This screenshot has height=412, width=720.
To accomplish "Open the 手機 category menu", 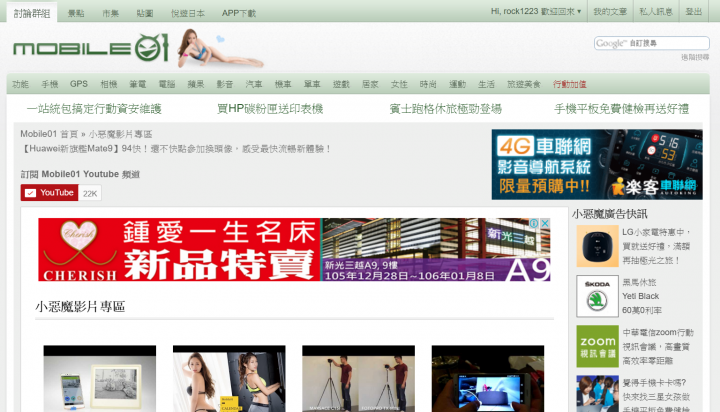I will 50,84.
